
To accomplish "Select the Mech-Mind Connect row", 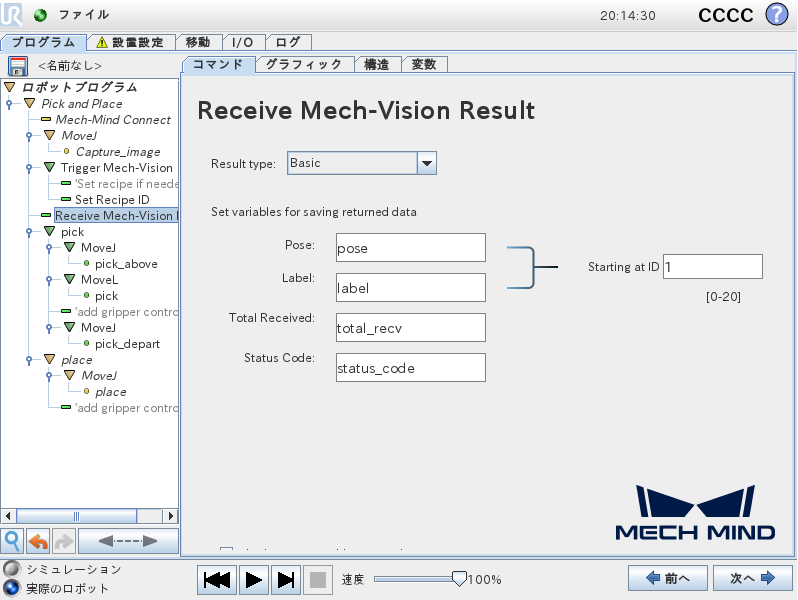I will coord(113,120).
